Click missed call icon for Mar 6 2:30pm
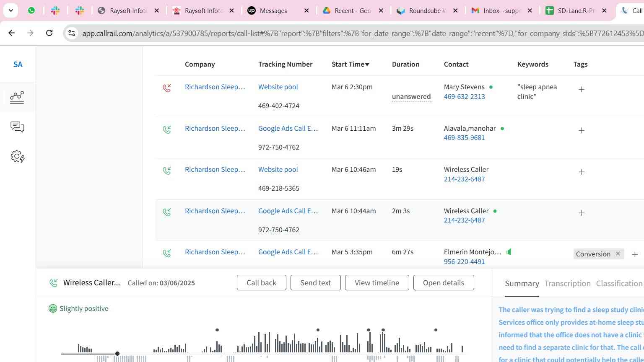The image size is (644, 362). point(167,88)
